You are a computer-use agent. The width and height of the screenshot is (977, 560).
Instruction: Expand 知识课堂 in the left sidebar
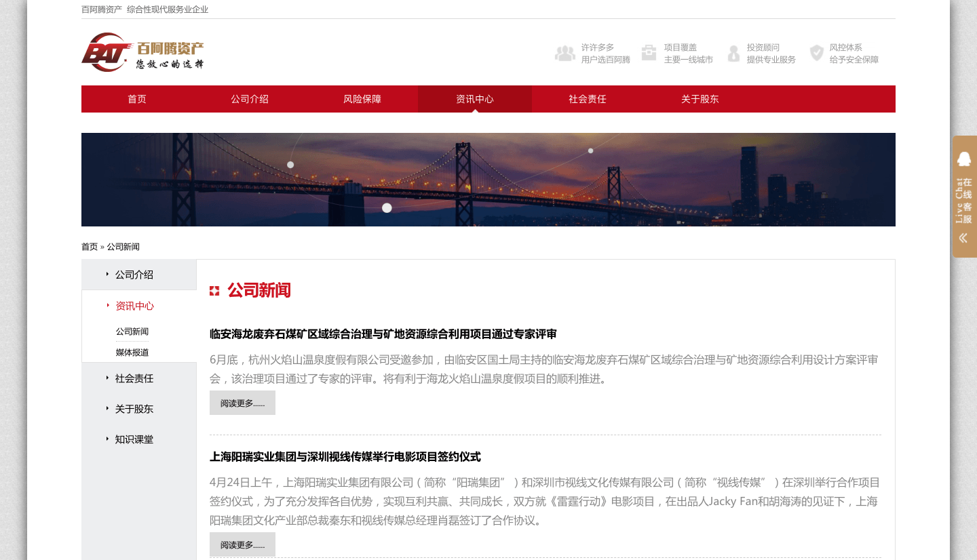coord(134,439)
